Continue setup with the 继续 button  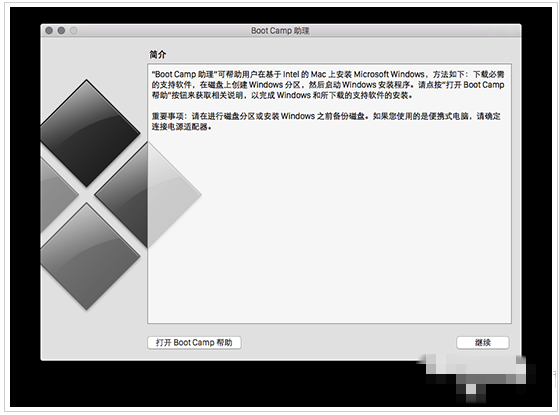pos(483,343)
